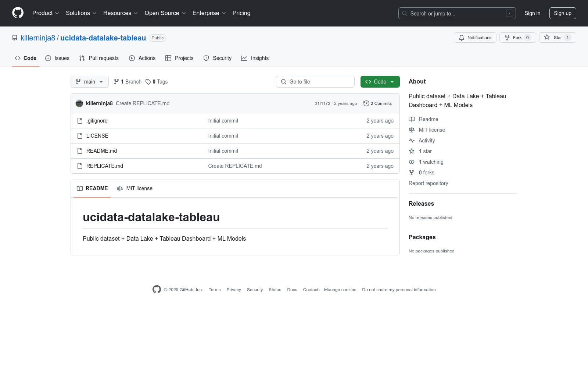
Task: Open the ucidata-datalake-tableau repository link
Action: click(103, 38)
